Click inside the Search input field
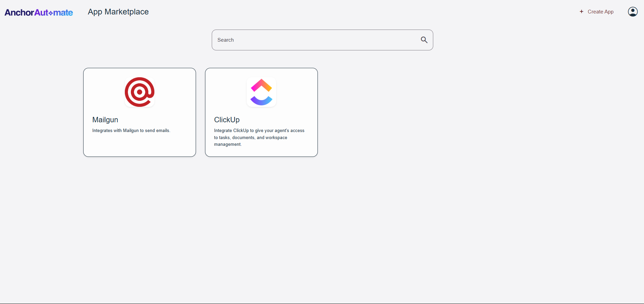This screenshot has width=644, height=304. tap(302, 40)
